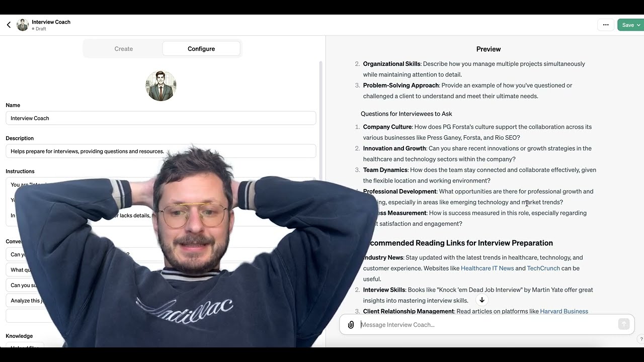
Task: Go back using the header arrow
Action: click(9, 25)
